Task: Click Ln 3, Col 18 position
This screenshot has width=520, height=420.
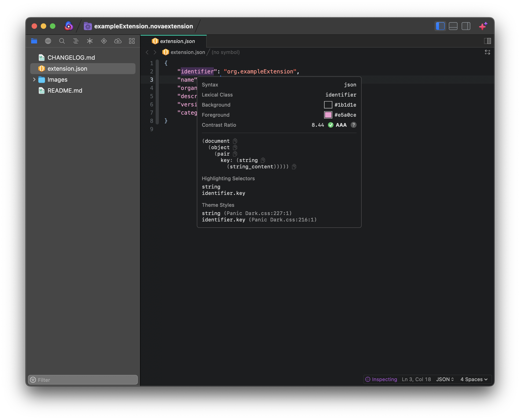Action: click(416, 379)
